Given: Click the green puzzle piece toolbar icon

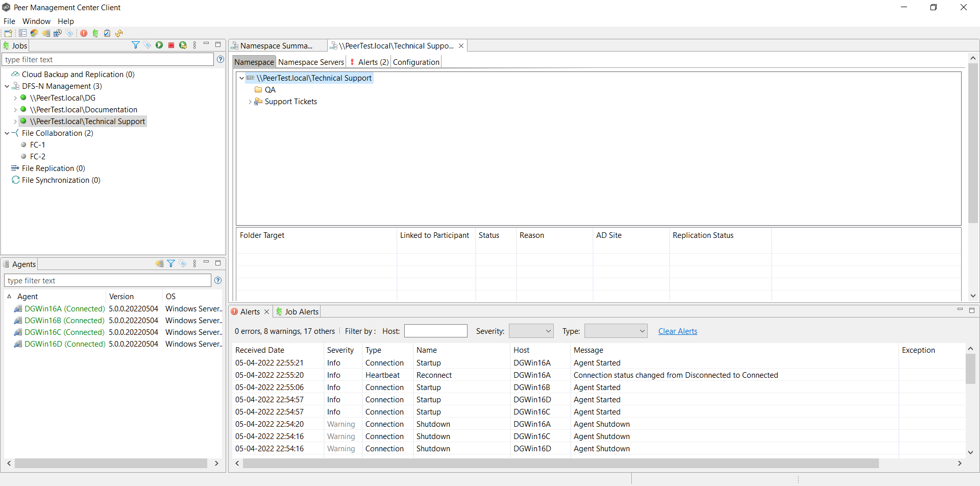Looking at the screenshot, I should pos(95,33).
